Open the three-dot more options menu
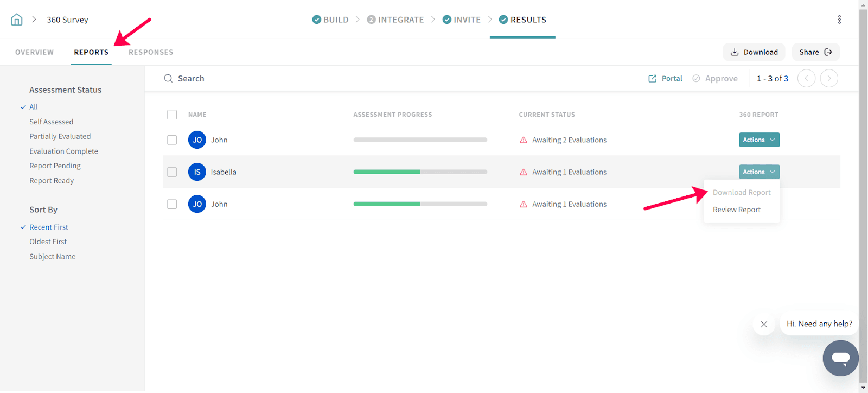This screenshot has height=393, width=868. 839,20
